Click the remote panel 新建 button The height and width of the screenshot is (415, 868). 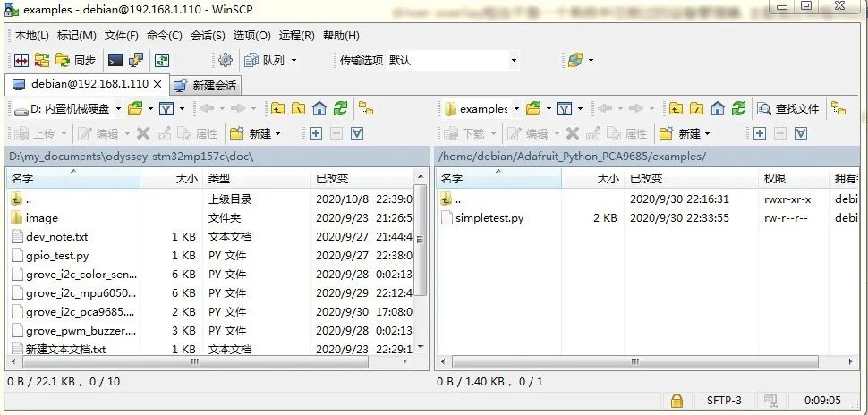coord(685,133)
